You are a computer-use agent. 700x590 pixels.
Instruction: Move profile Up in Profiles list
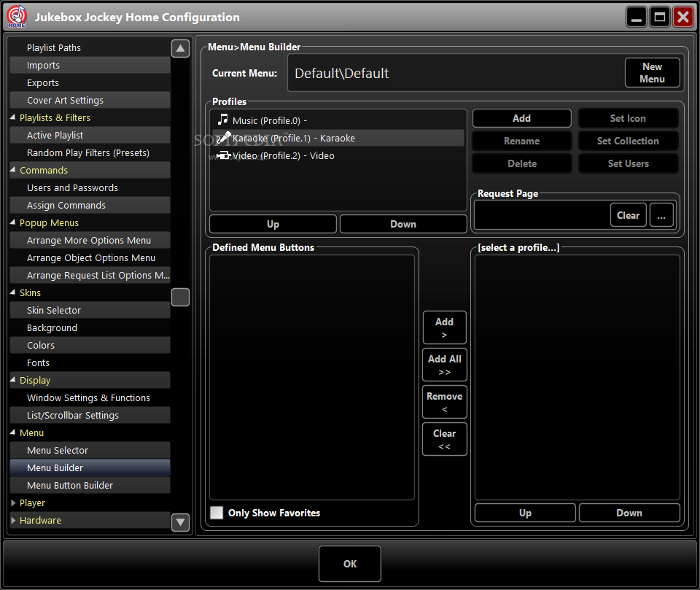click(x=273, y=224)
